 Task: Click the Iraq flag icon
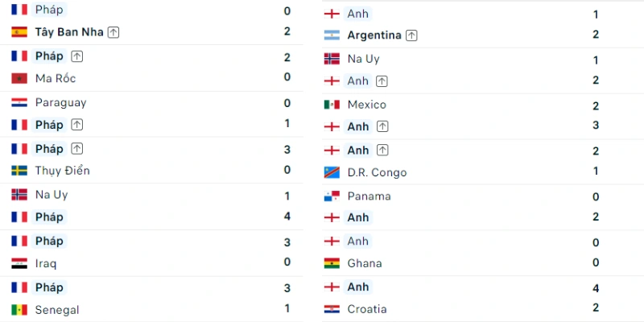pos(19,263)
